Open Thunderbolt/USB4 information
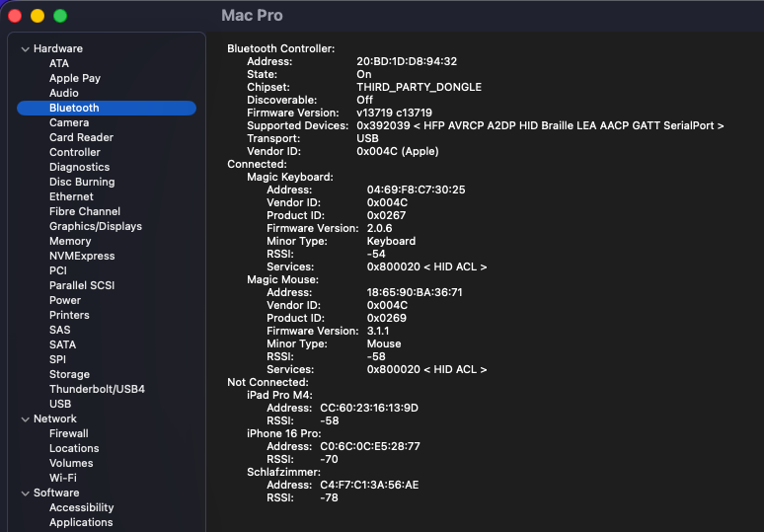Viewport: 764px width, 532px height. (x=97, y=389)
